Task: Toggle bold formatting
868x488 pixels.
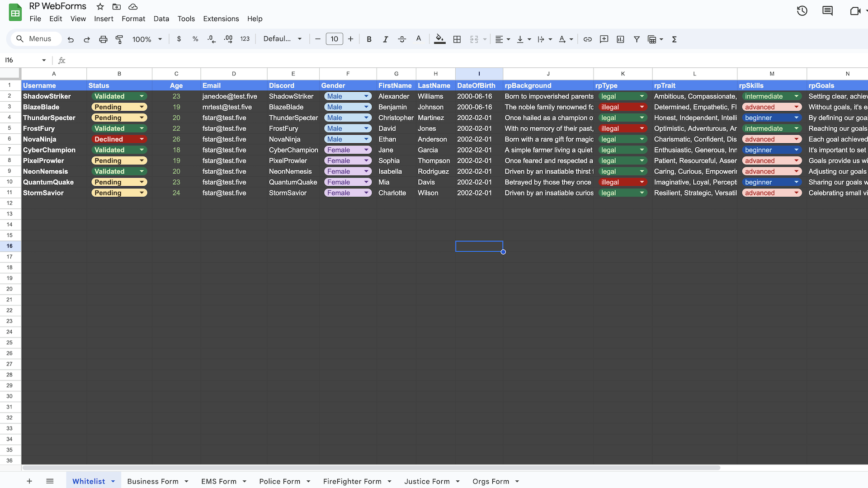Action: coord(369,39)
